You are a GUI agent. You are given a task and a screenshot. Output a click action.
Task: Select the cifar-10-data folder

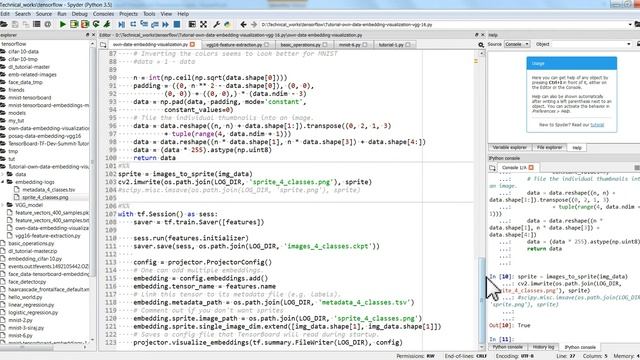pyautogui.click(x=23, y=52)
